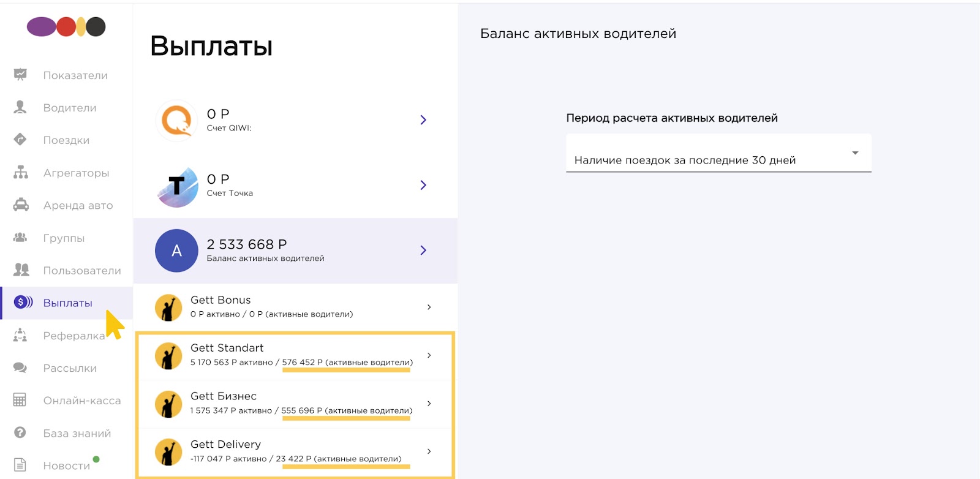Click the 2 533 668 Р balance amount
This screenshot has height=479, width=980.
tap(247, 244)
